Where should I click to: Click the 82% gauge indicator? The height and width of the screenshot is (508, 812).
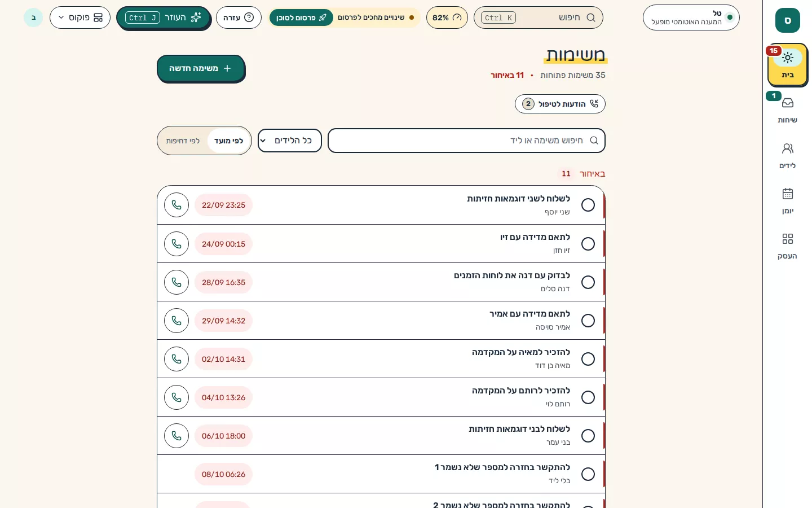click(x=447, y=17)
